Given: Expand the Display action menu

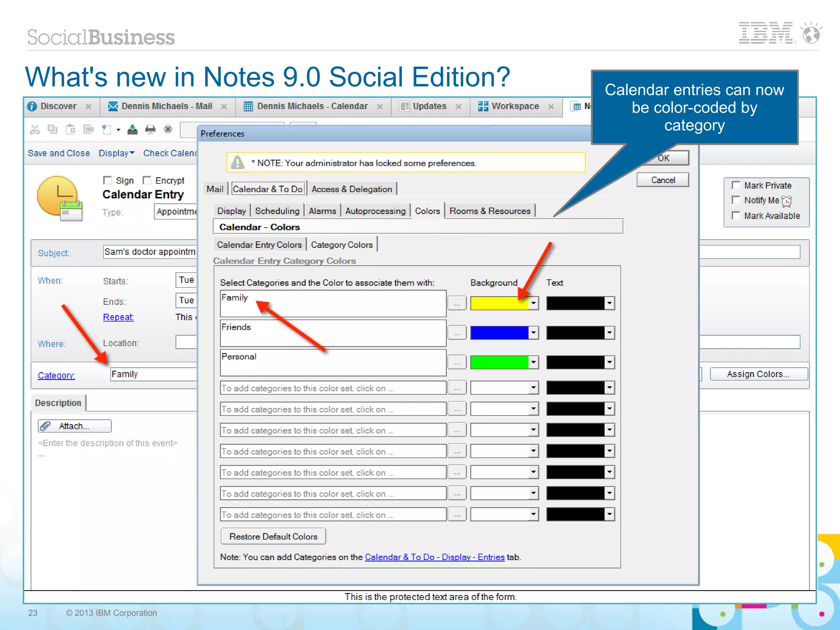Looking at the screenshot, I should (x=116, y=153).
